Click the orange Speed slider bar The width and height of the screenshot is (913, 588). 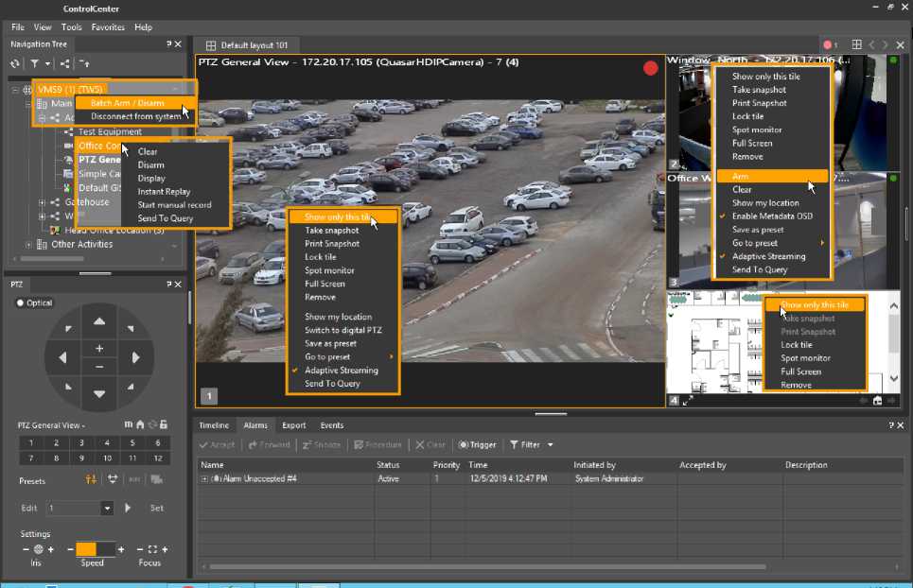86,549
